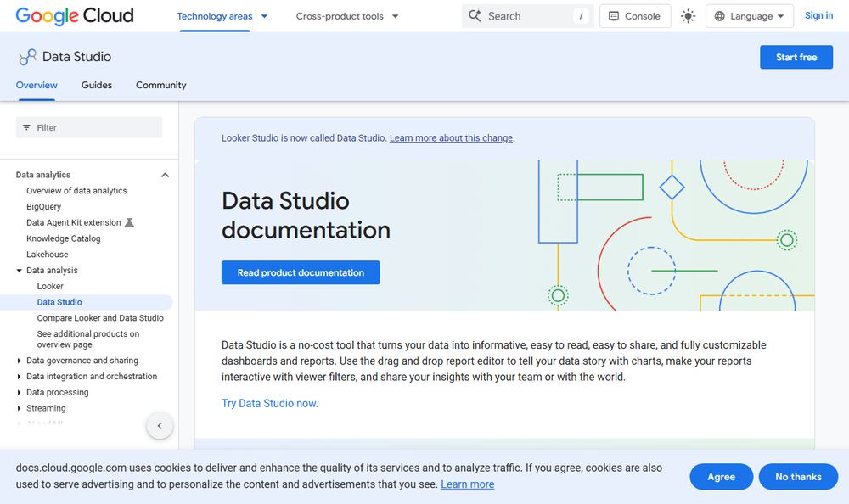This screenshot has width=849, height=504.
Task: Open Knowledge Catalog entry
Action: coord(64,238)
